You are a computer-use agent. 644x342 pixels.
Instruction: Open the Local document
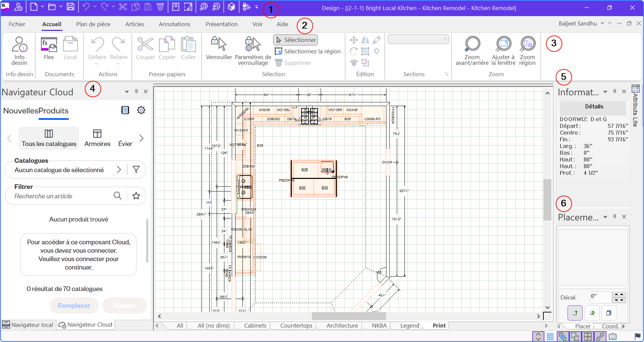pos(70,49)
